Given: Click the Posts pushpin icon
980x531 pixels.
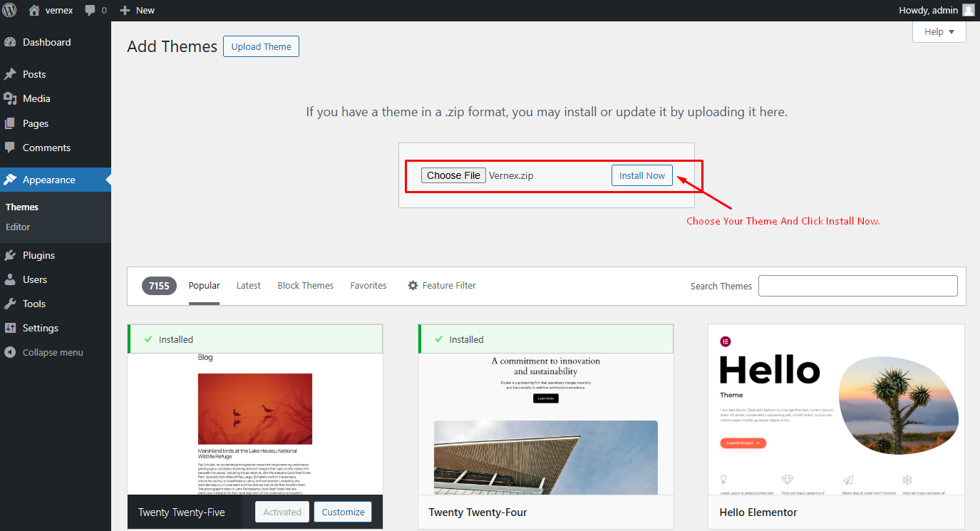Looking at the screenshot, I should pos(10,74).
